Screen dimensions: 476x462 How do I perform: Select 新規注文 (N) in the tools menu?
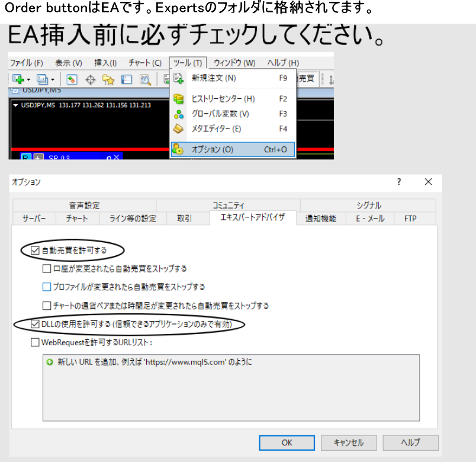coord(214,78)
